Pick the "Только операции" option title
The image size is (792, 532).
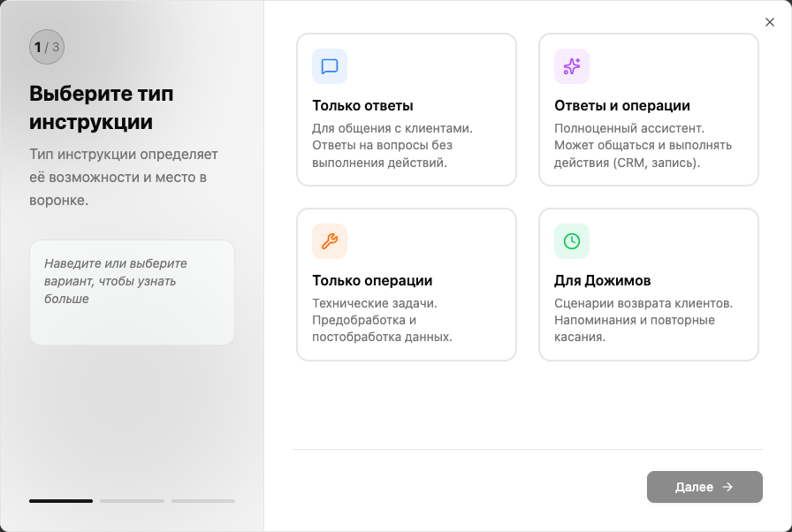[x=372, y=281]
